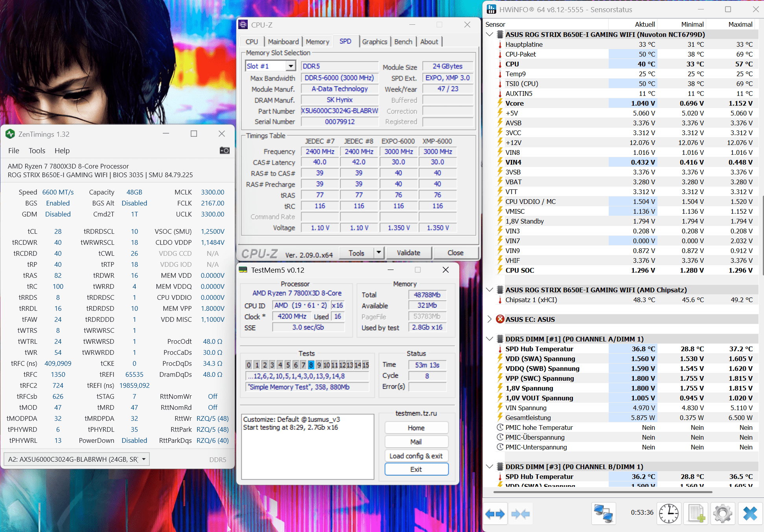This screenshot has height=532, width=764.
Task: Open ZenTimings Tools menu
Action: (x=37, y=150)
